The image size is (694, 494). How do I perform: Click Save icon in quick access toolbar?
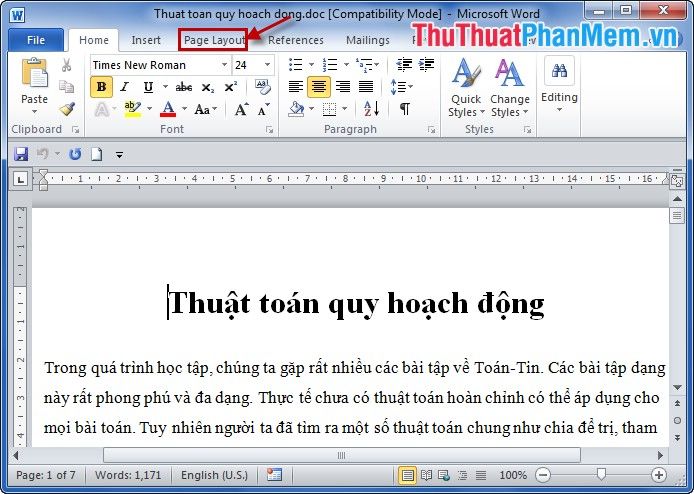point(21,154)
